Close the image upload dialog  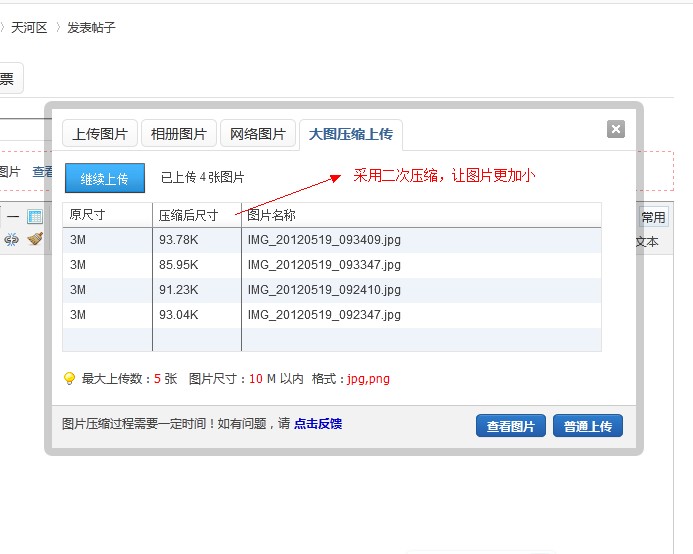(x=616, y=129)
